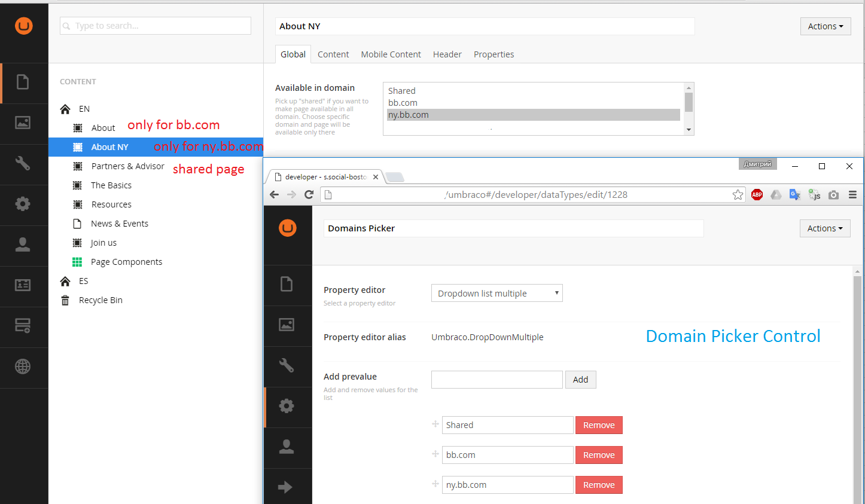This screenshot has width=865, height=504.
Task: Remove the ny.bb.com prevalue
Action: pos(599,485)
